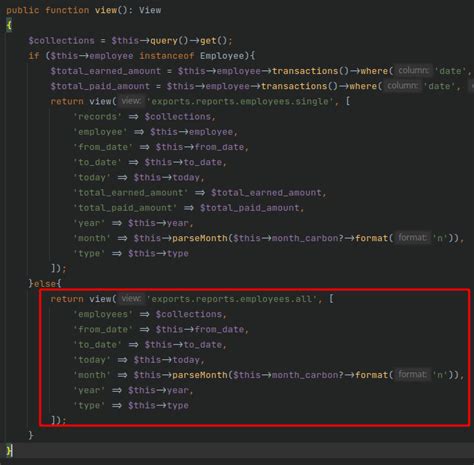Click the get() method call

click(x=214, y=41)
